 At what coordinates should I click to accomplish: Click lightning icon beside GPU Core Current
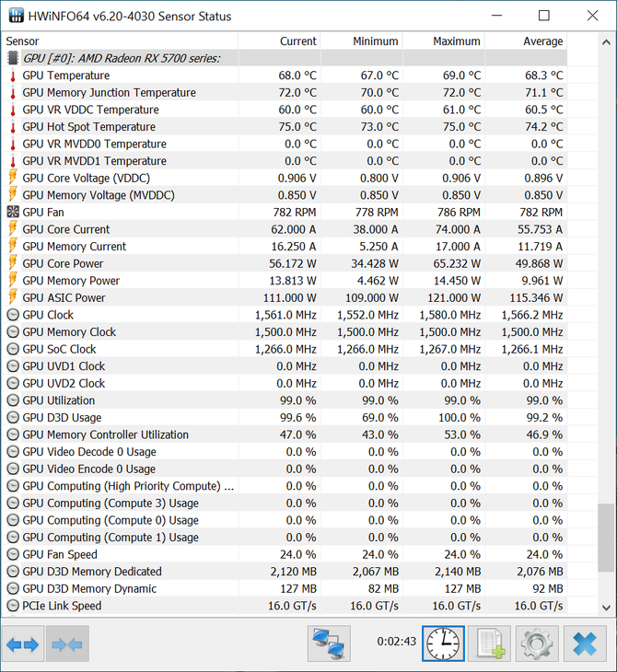13,229
